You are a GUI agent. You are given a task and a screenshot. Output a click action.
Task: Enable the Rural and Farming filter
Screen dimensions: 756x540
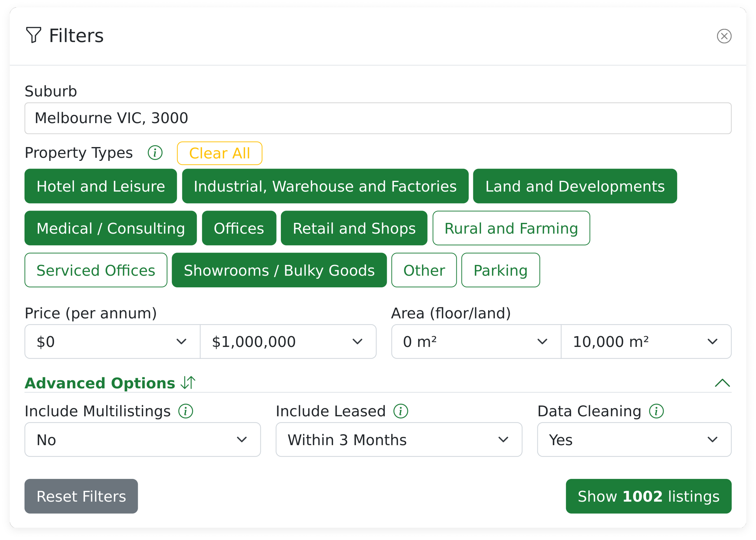tap(511, 228)
